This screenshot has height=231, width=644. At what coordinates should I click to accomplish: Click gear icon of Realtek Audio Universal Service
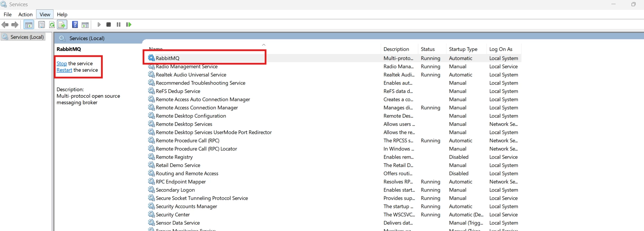pyautogui.click(x=152, y=74)
